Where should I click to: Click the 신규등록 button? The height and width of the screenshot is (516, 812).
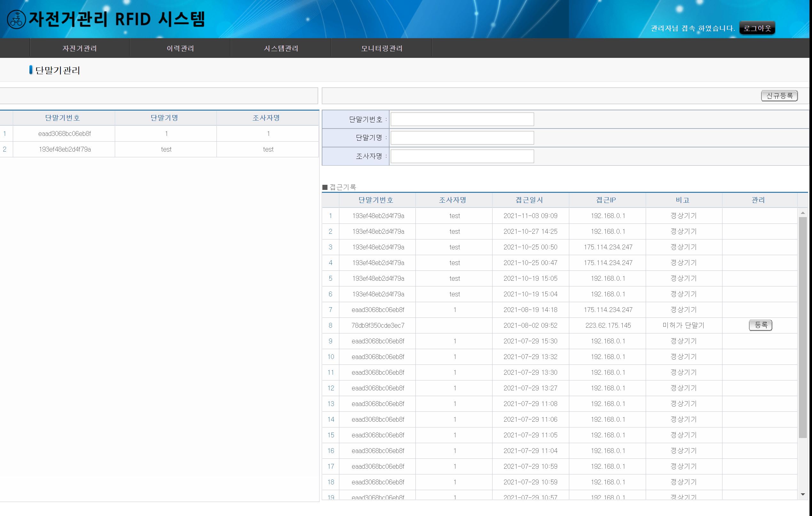(x=779, y=96)
